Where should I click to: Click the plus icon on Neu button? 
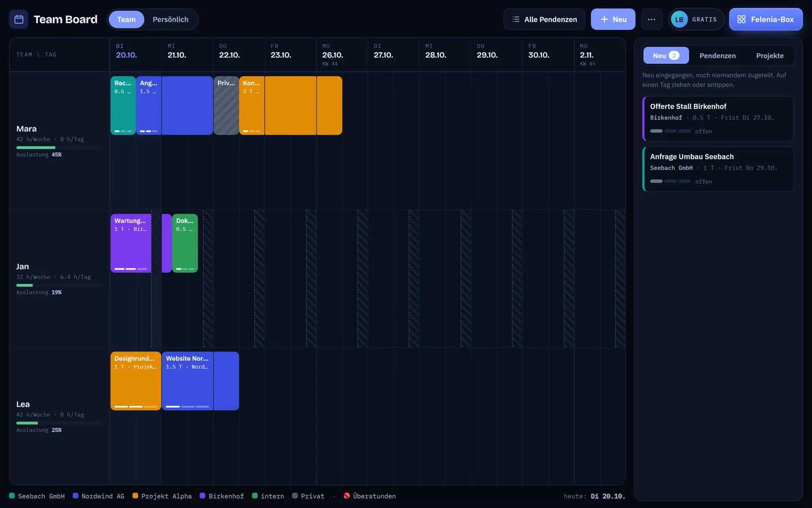tap(604, 19)
